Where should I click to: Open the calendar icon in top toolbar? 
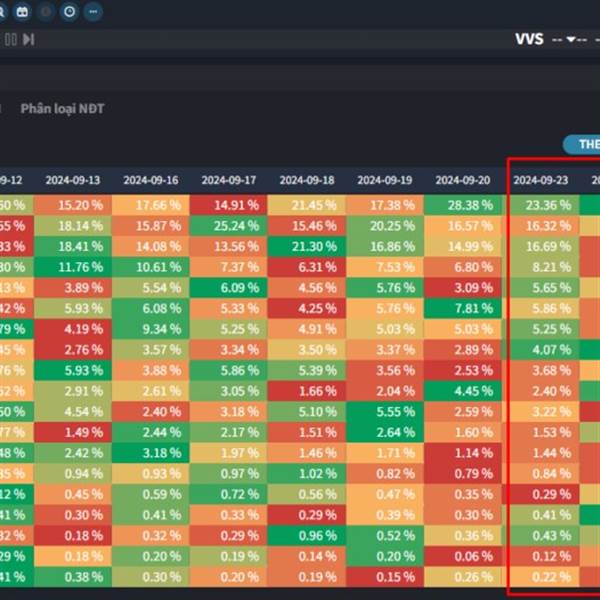tap(22, 11)
